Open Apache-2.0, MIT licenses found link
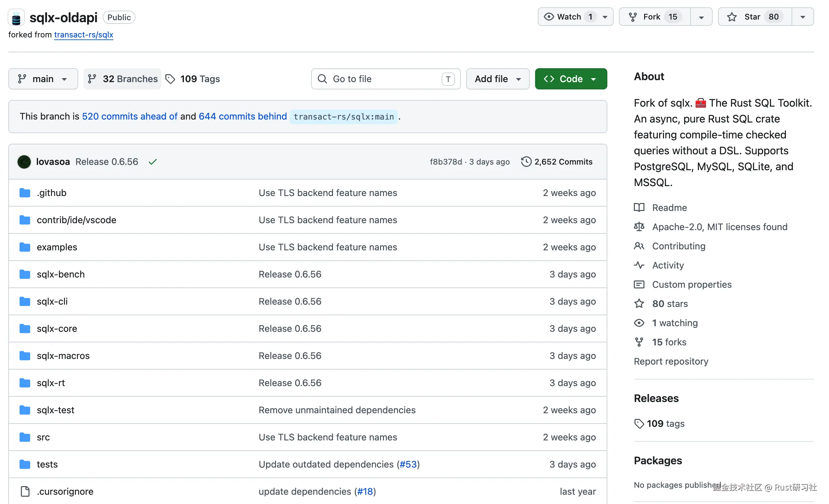The width and height of the screenshot is (829, 504). 720,227
